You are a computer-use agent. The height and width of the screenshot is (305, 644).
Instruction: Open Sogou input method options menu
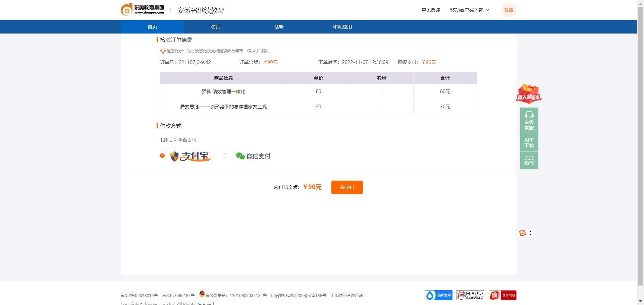click(x=530, y=233)
